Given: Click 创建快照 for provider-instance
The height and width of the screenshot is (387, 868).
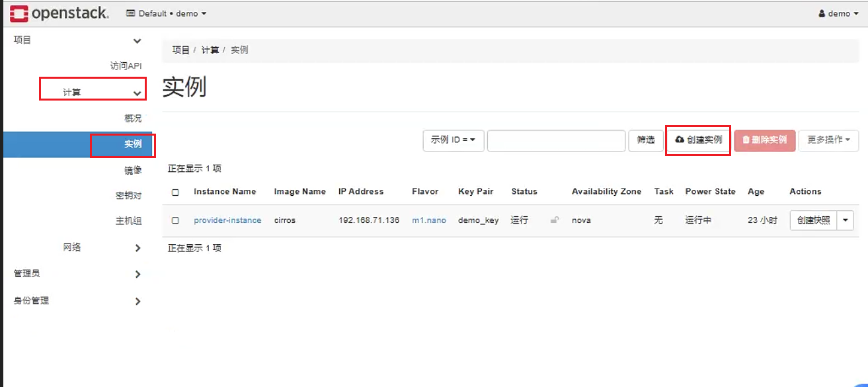Looking at the screenshot, I should click(814, 220).
